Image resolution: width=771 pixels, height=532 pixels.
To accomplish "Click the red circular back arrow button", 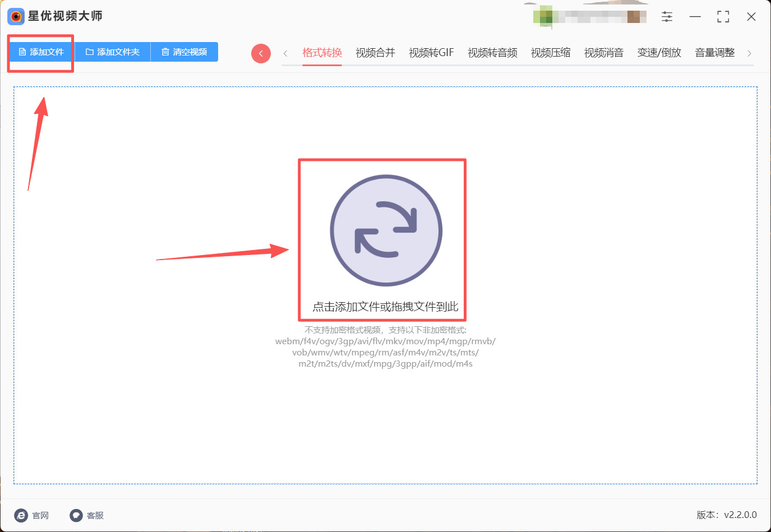I will tap(261, 53).
